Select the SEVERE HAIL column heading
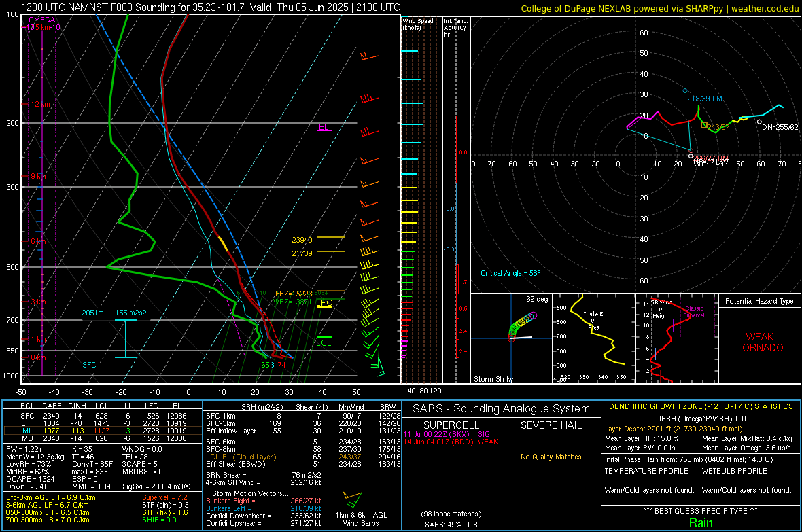 pyautogui.click(x=551, y=425)
